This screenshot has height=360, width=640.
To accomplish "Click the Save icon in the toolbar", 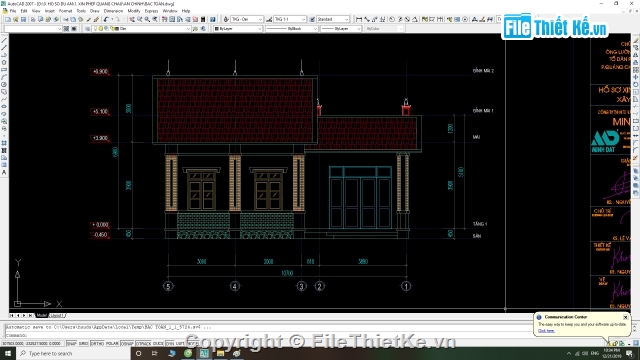I will tap(23, 19).
